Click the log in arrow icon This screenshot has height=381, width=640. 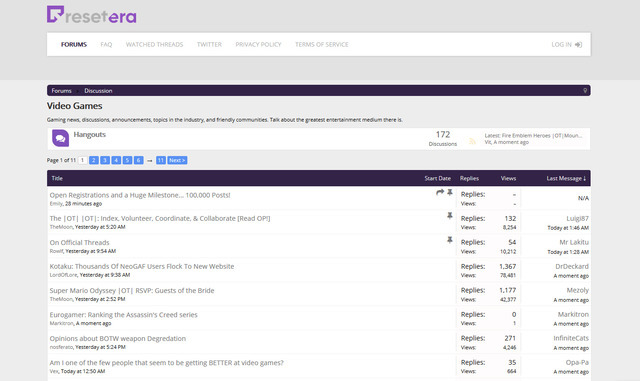[x=578, y=45]
